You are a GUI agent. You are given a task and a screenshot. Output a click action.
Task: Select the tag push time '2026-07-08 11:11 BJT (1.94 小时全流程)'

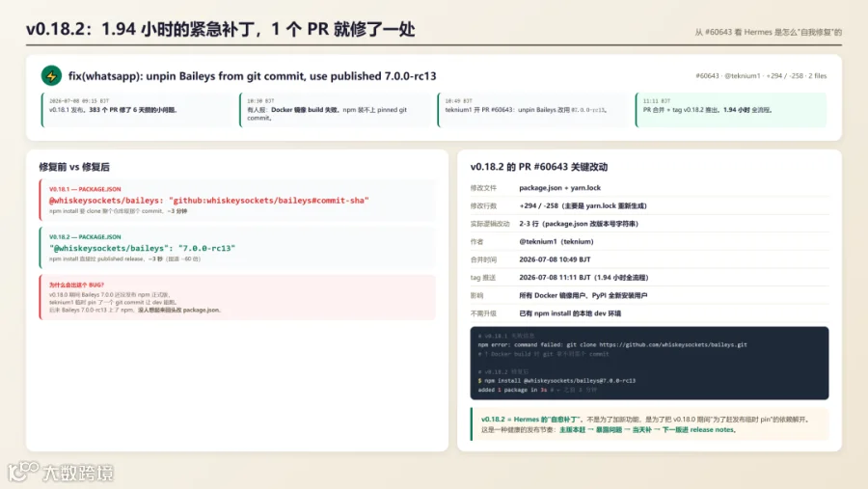(x=583, y=278)
